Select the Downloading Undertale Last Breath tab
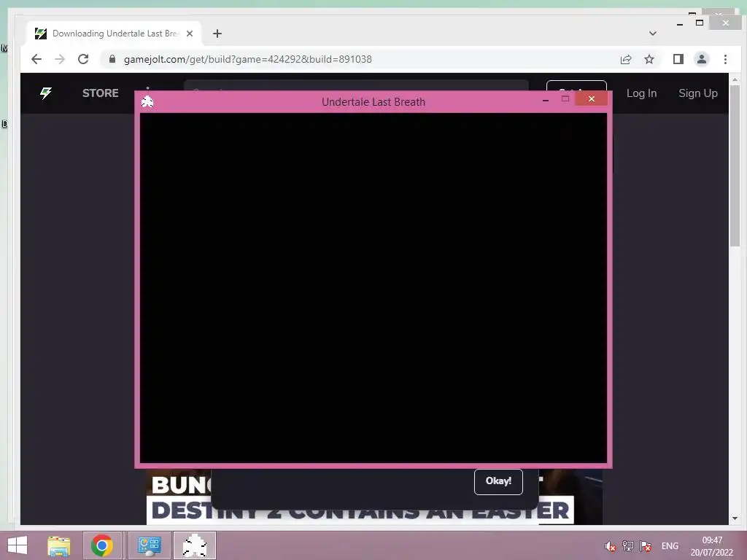 pos(115,34)
